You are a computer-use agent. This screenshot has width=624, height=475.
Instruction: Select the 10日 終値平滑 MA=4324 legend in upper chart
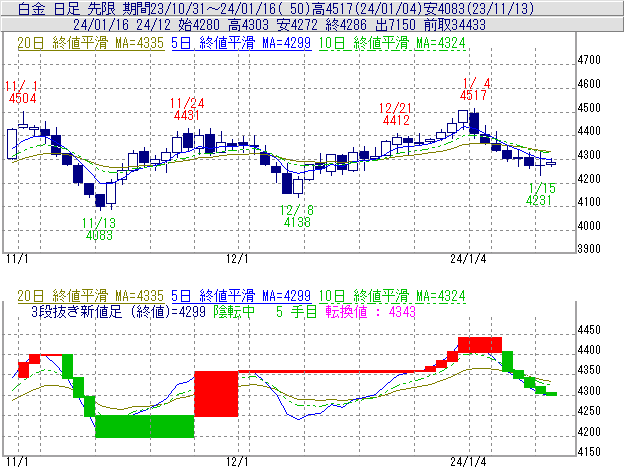tap(392, 43)
